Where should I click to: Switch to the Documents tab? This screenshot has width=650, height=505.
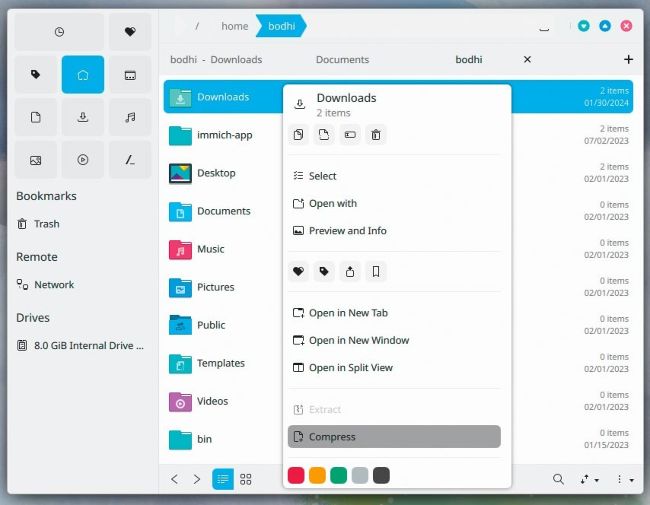coord(342,60)
